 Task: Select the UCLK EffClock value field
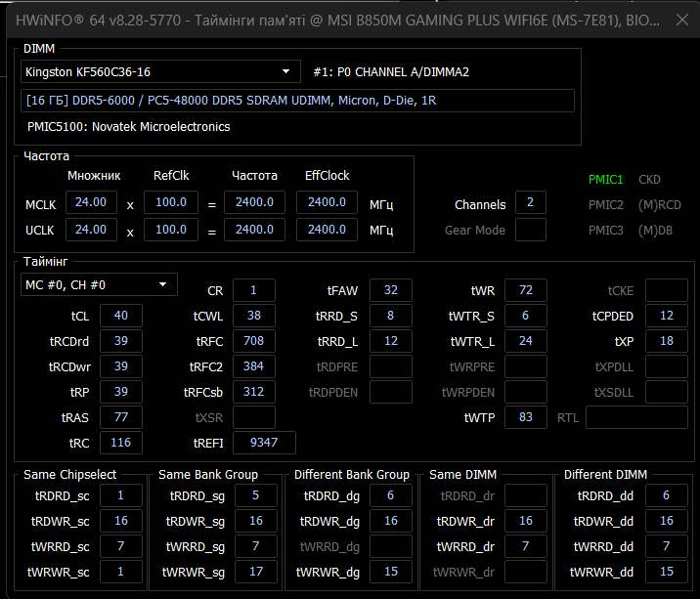(328, 230)
